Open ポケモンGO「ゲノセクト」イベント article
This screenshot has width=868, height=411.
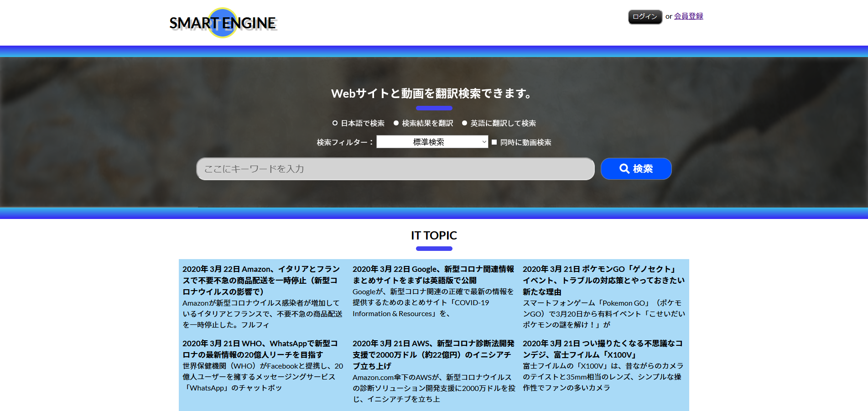click(603, 280)
